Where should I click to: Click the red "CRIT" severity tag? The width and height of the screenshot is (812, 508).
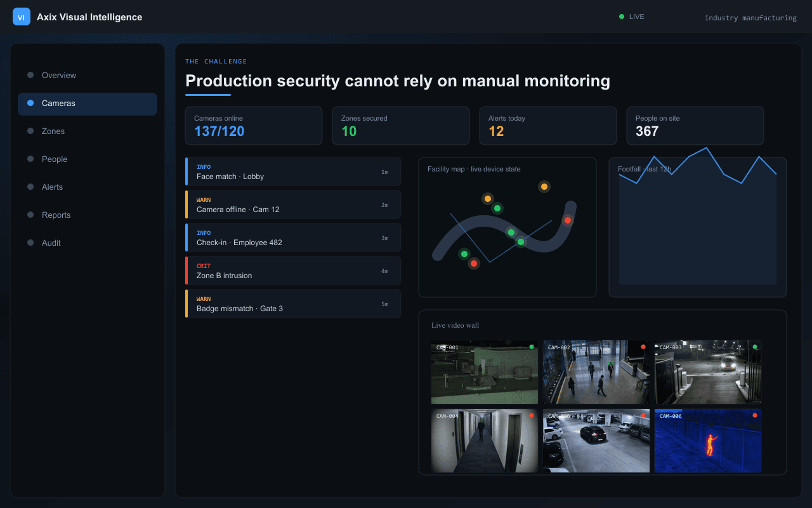pyautogui.click(x=204, y=266)
